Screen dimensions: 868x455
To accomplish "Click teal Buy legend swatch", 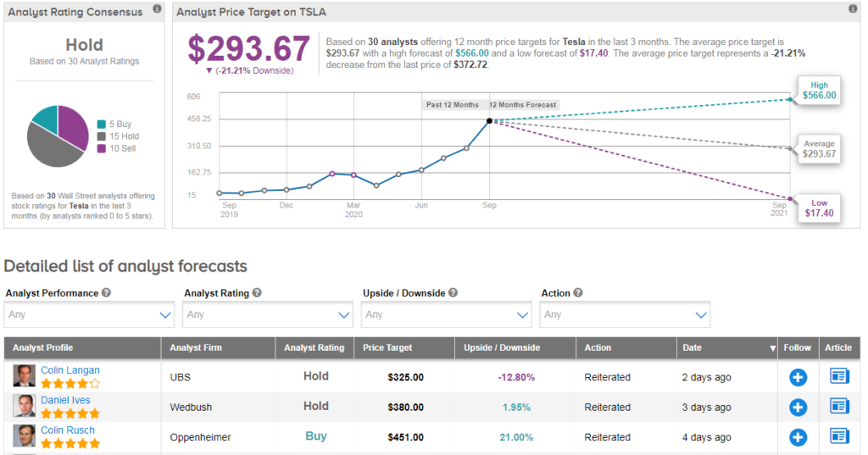I will (x=102, y=124).
